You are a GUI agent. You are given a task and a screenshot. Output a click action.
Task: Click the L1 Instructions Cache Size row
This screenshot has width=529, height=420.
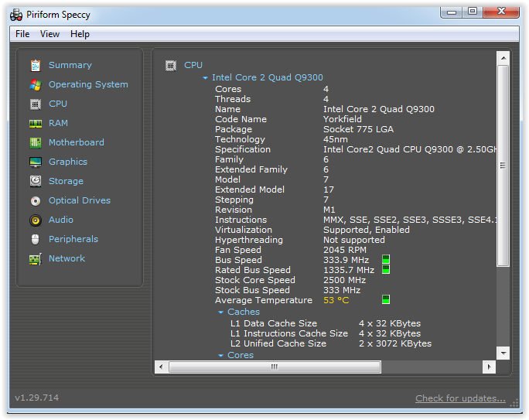tap(326, 333)
